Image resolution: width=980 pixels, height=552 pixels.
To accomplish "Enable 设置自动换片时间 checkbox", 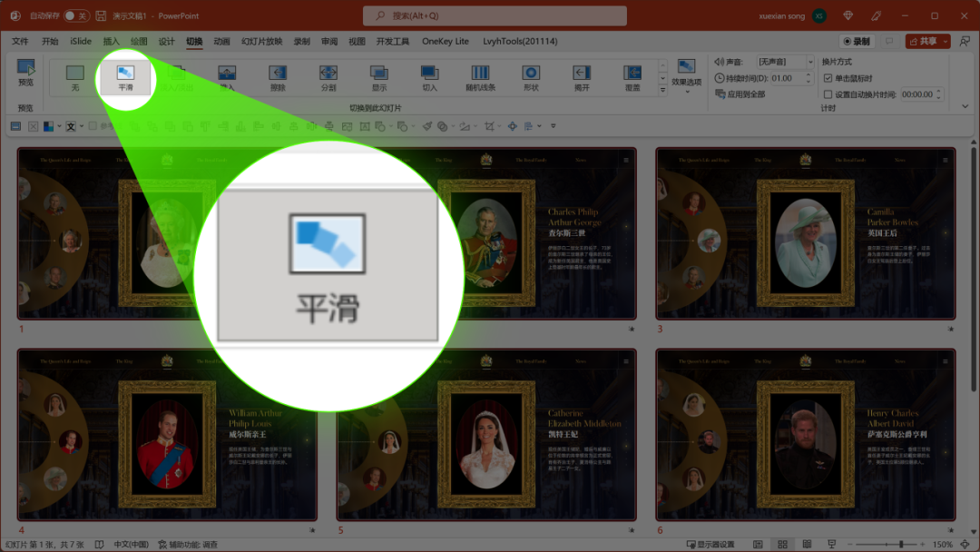I will (828, 94).
